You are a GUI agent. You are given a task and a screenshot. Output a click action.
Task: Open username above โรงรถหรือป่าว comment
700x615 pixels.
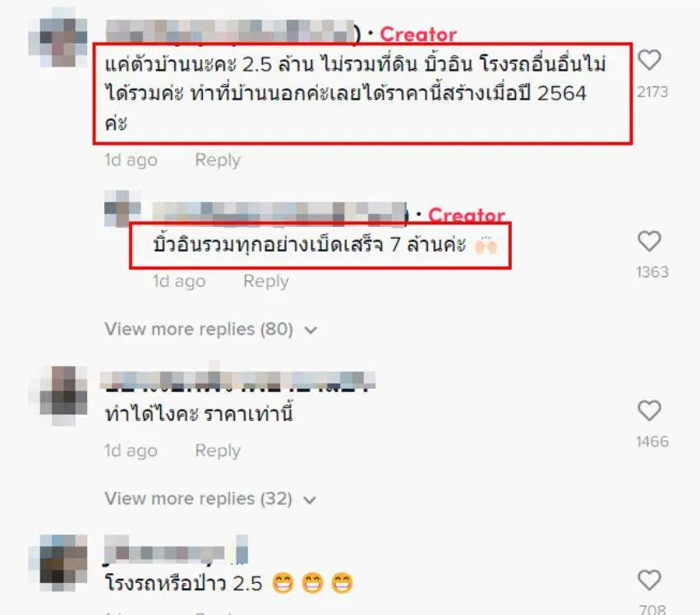pyautogui.click(x=176, y=550)
